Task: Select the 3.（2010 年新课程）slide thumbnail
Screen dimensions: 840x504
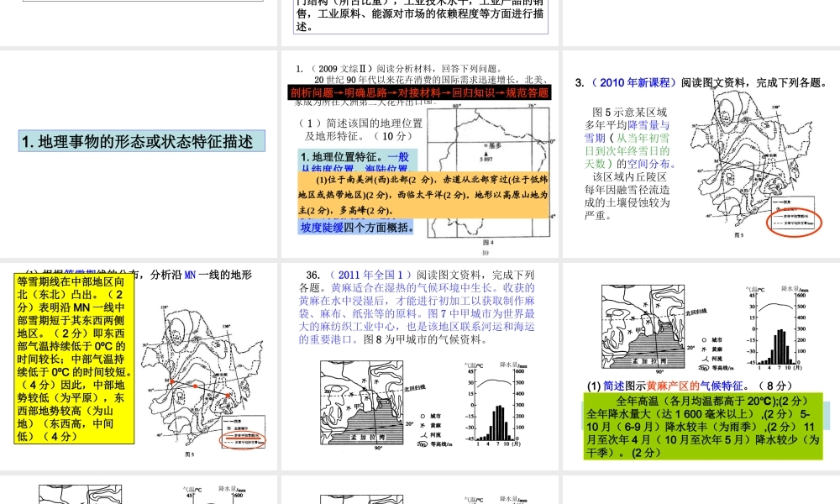Action: (701, 154)
